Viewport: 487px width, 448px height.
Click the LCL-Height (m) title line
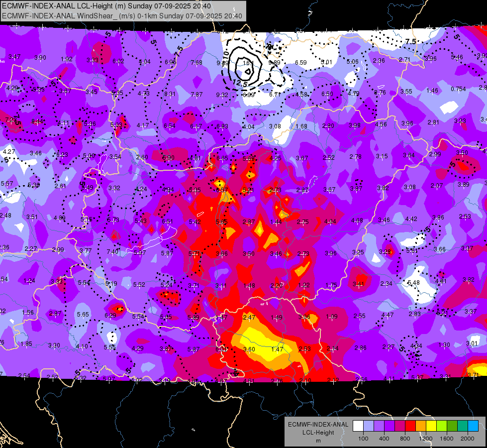click(x=106, y=6)
